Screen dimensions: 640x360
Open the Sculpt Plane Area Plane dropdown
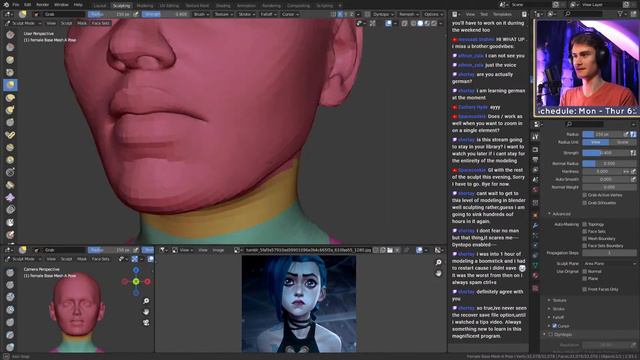(x=609, y=264)
